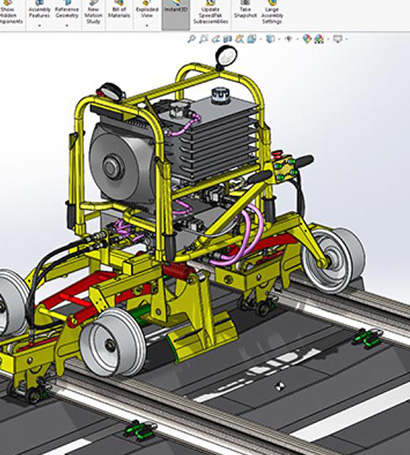The height and width of the screenshot is (455, 410).
Task: Open View Orientation icon
Action: coord(252,39)
